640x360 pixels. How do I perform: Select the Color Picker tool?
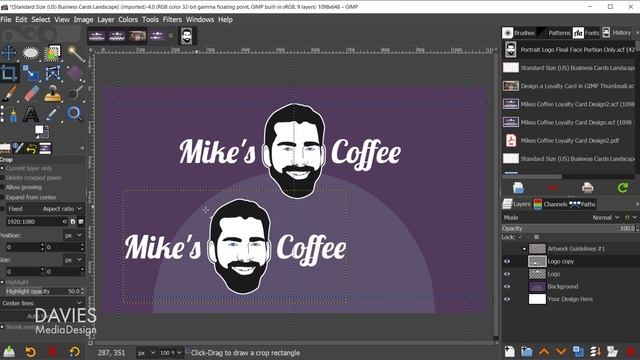(53, 114)
